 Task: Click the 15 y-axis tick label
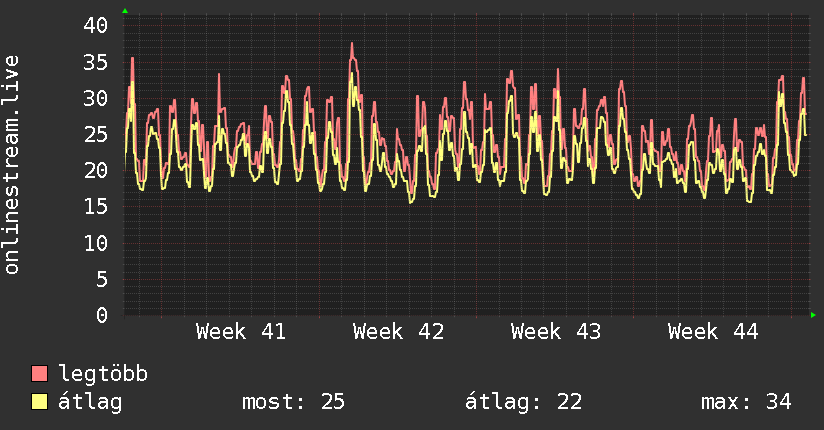coord(96,207)
